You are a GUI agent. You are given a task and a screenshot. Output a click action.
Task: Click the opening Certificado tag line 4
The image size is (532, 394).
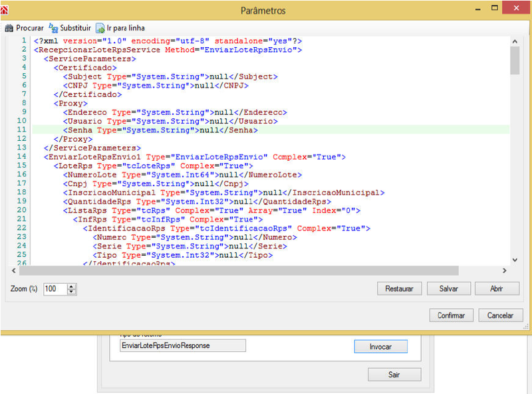point(85,68)
